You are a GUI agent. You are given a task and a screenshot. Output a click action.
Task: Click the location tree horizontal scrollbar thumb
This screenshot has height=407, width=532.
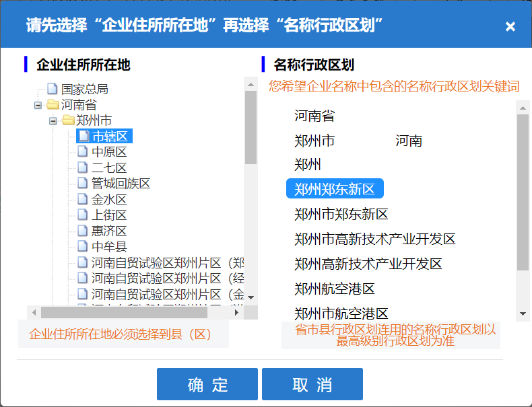[124, 312]
